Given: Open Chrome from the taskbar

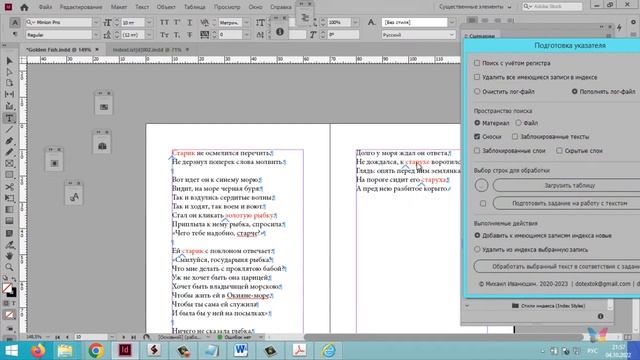Looking at the screenshot, I should pyautogui.click(x=96, y=351).
